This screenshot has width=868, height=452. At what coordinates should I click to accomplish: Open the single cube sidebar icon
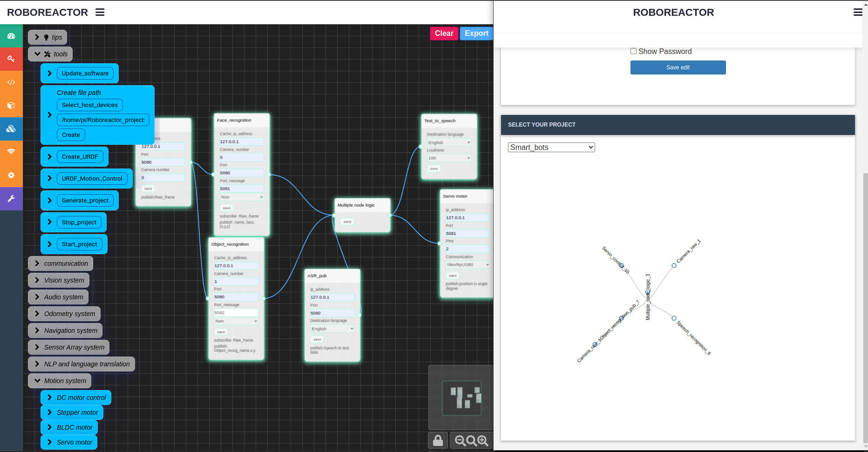[x=11, y=106]
